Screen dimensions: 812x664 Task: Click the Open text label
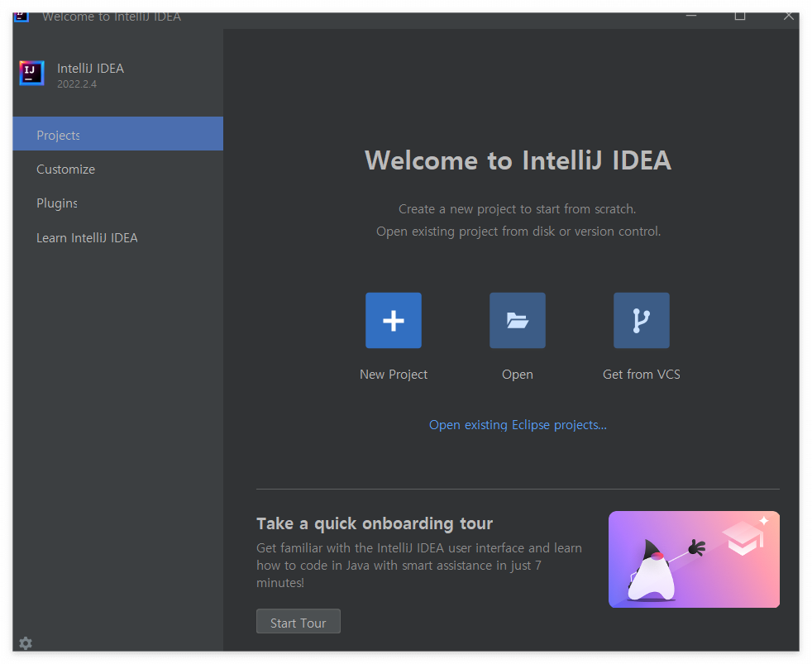click(518, 375)
